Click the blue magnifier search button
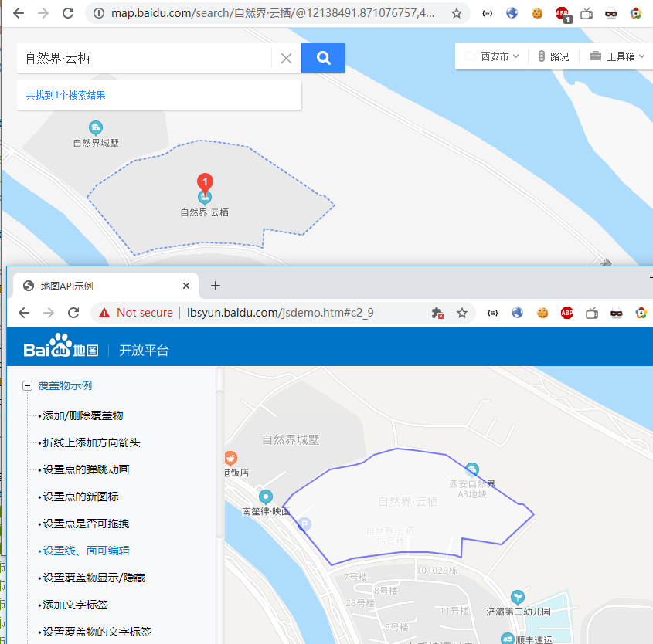653x644 pixels. [323, 58]
